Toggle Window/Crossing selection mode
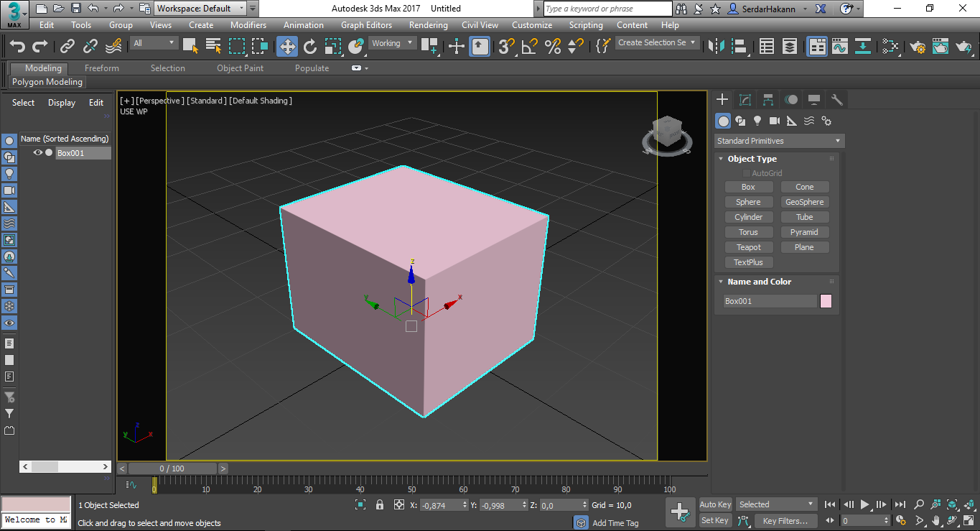Viewport: 980px width, 531px height. tap(260, 46)
